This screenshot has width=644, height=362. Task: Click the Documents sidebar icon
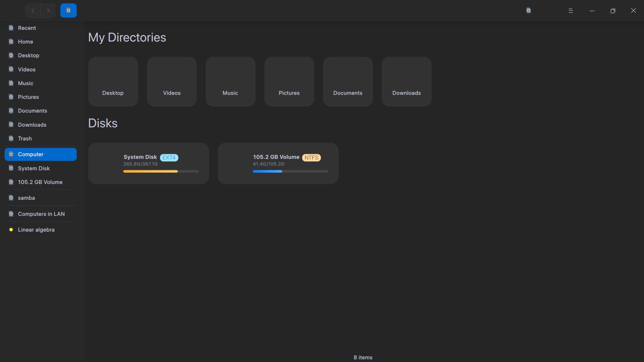(11, 111)
